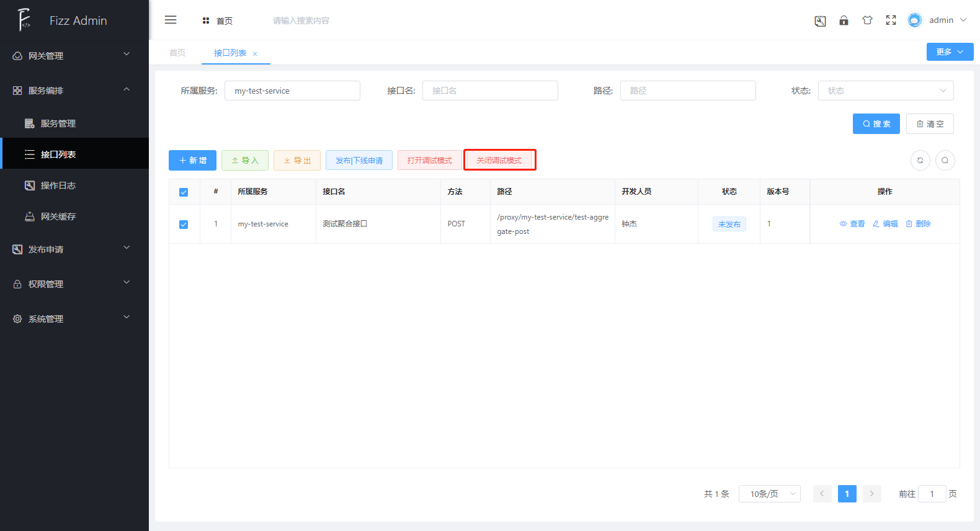Viewport: 980px width, 531px height.
Task: Click the Fizz Admin logo icon
Action: point(24,20)
